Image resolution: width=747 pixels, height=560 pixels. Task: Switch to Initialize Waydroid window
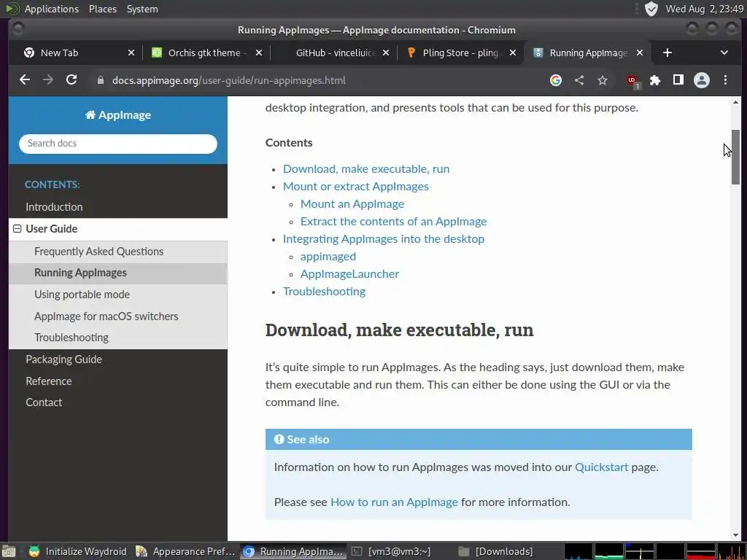pos(77,551)
